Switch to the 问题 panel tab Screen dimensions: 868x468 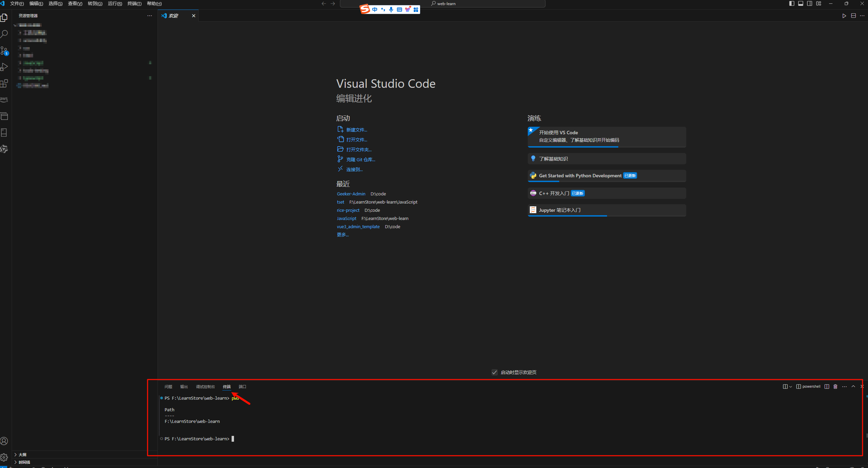point(168,386)
